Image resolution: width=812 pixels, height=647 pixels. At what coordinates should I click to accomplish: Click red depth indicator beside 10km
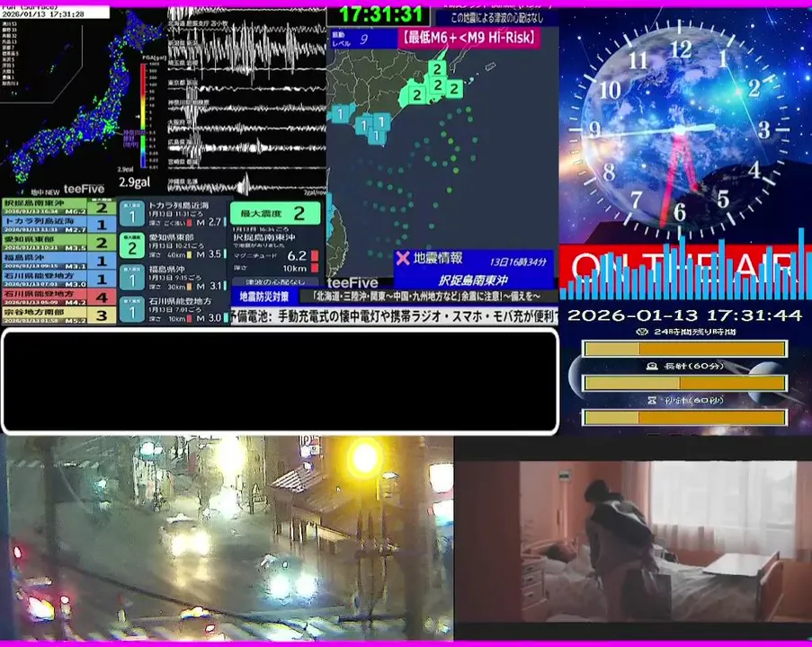315,268
